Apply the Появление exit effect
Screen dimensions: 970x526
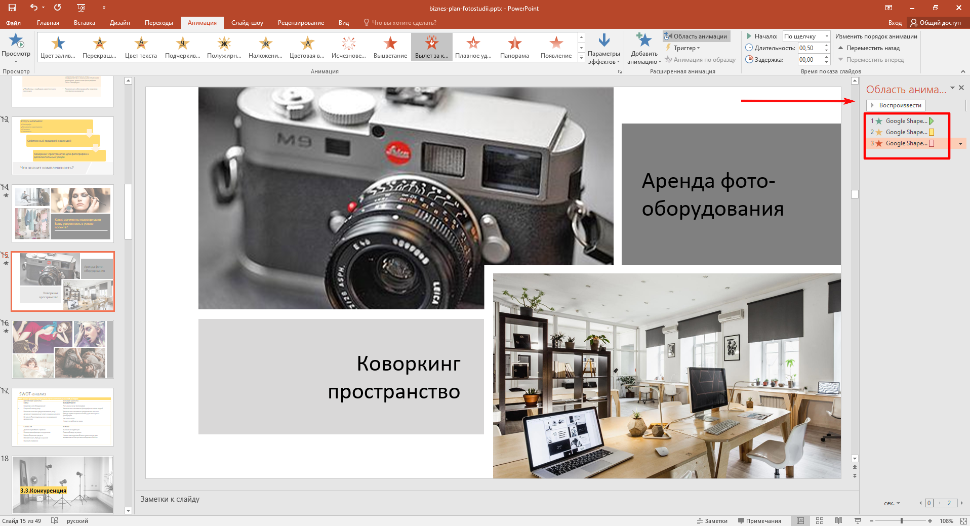coord(556,47)
